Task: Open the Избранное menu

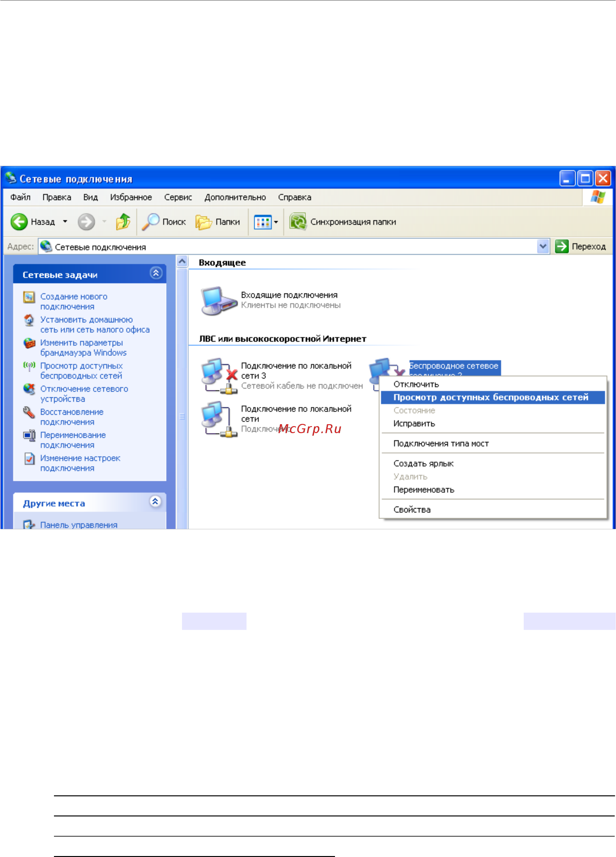Action: (131, 197)
